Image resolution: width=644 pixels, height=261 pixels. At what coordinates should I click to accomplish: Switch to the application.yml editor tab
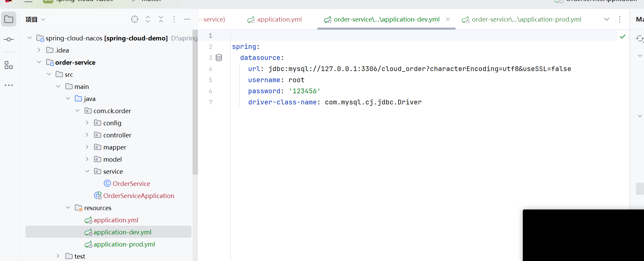point(274,20)
